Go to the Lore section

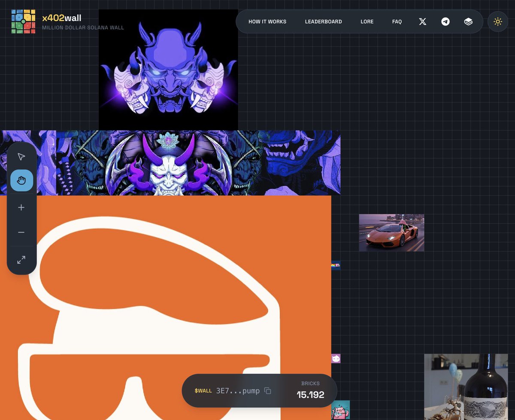(x=367, y=21)
